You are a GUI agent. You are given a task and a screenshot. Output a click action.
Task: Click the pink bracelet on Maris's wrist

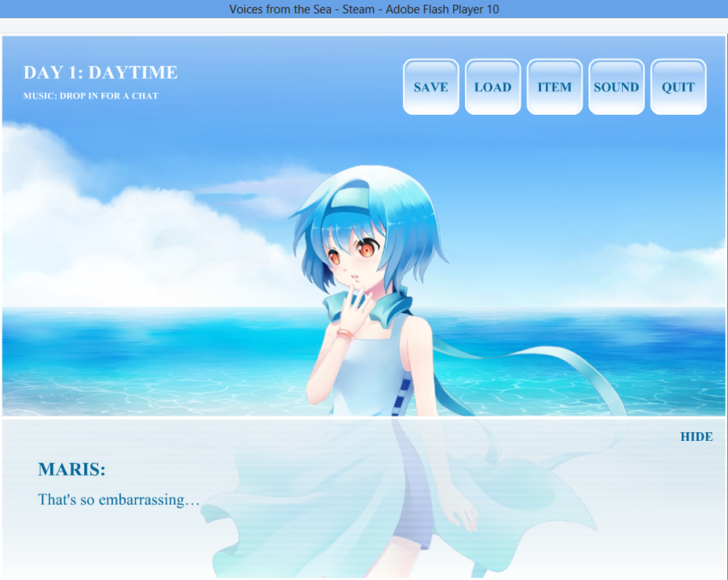point(345,333)
